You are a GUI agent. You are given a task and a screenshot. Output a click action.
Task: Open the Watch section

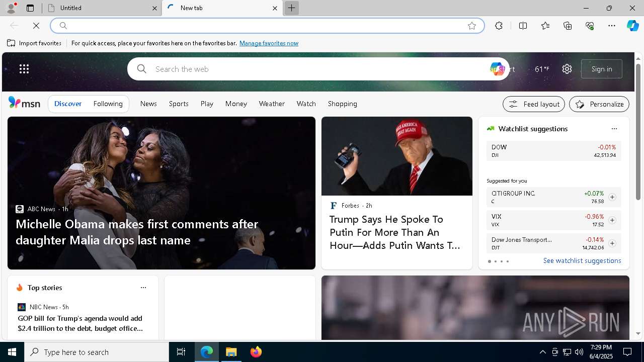(306, 104)
